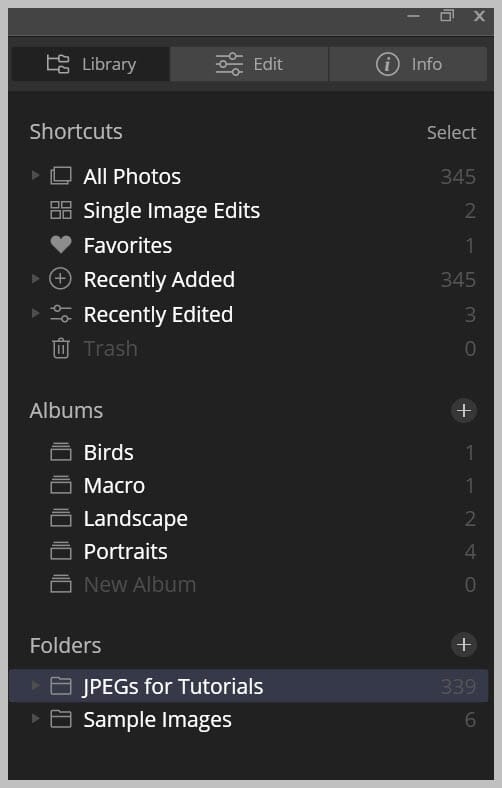502x788 pixels.
Task: Click the Single Image Edits grid icon
Action: pos(61,210)
